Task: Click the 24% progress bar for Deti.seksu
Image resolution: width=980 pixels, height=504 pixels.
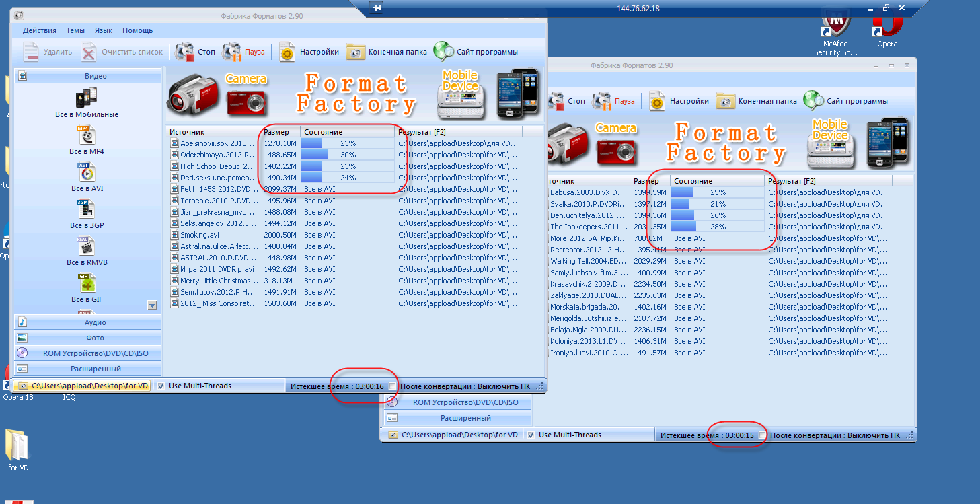Action: click(347, 178)
